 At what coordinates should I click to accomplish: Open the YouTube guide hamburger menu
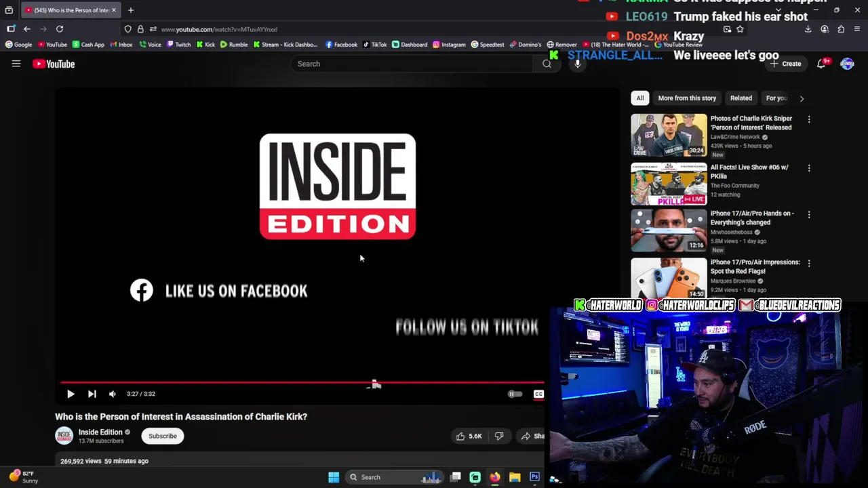point(16,64)
